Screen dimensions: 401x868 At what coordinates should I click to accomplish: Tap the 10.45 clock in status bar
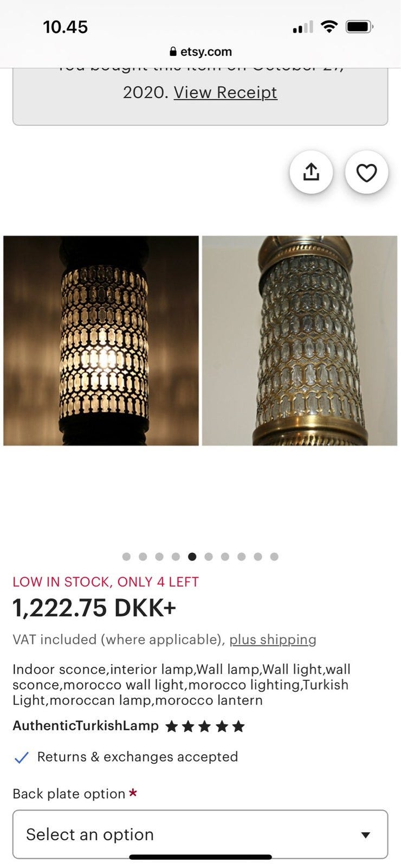point(66,27)
